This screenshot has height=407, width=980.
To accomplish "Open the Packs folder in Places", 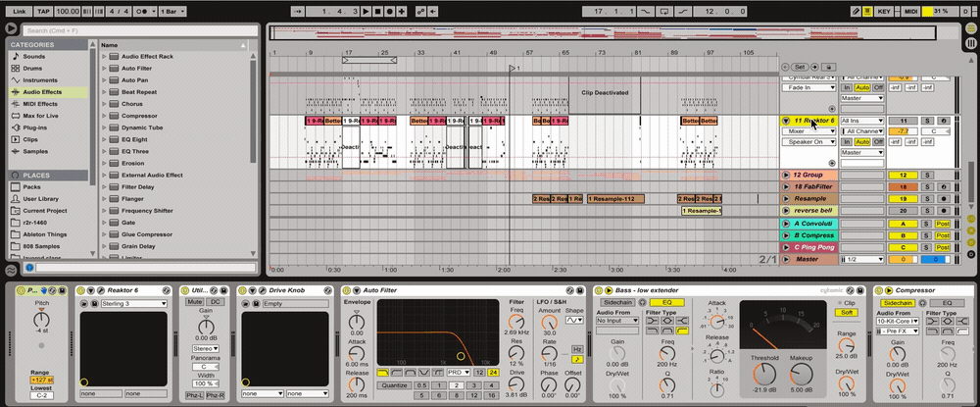I will coord(31,187).
